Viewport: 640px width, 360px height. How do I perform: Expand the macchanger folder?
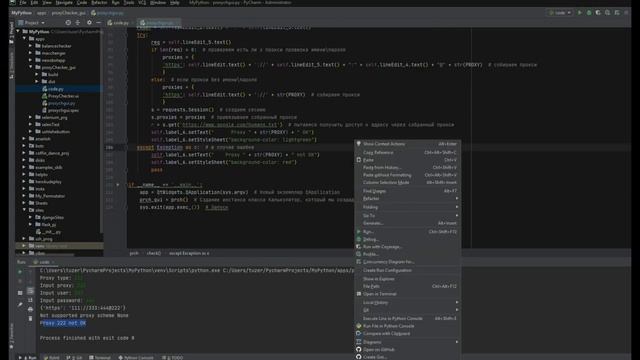click(31, 53)
